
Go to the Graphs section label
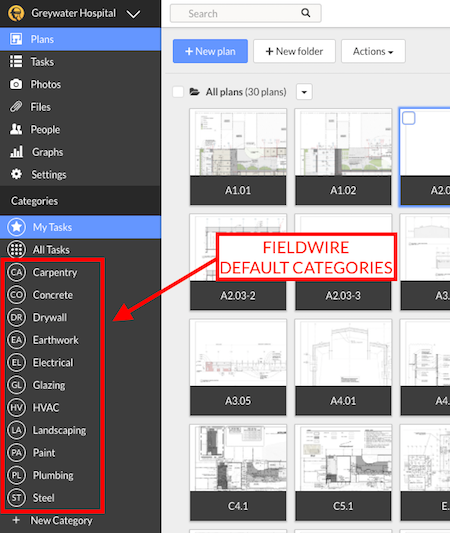pyautogui.click(x=48, y=152)
